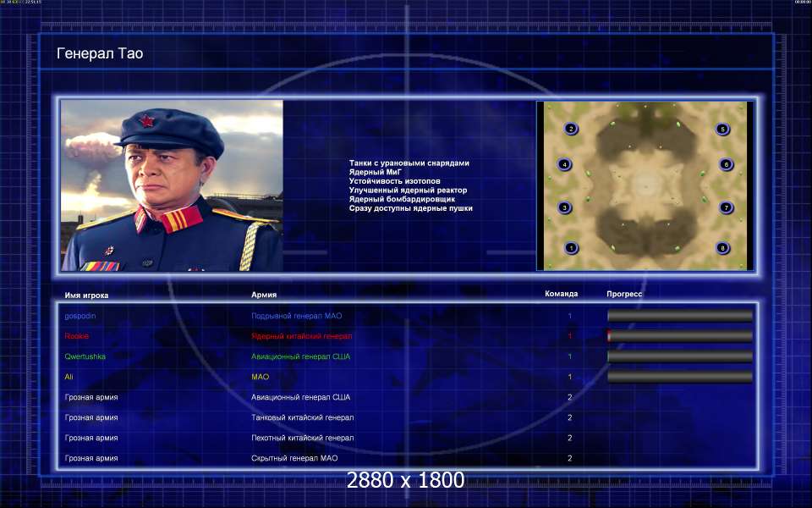
Task: Click team number for Rookie row
Action: tap(569, 336)
